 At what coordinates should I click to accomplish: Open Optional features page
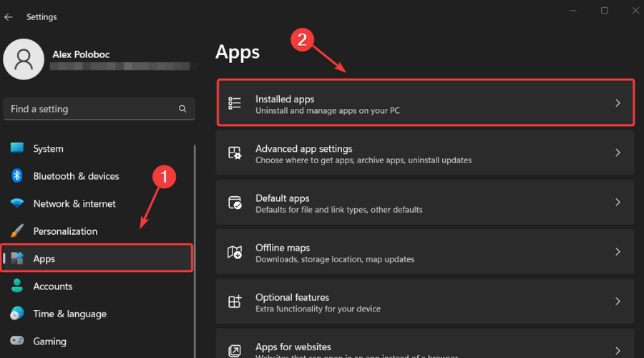click(425, 301)
